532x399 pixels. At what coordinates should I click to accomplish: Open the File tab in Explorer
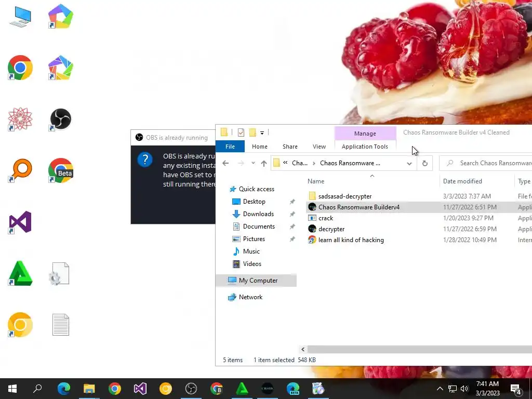pyautogui.click(x=230, y=147)
